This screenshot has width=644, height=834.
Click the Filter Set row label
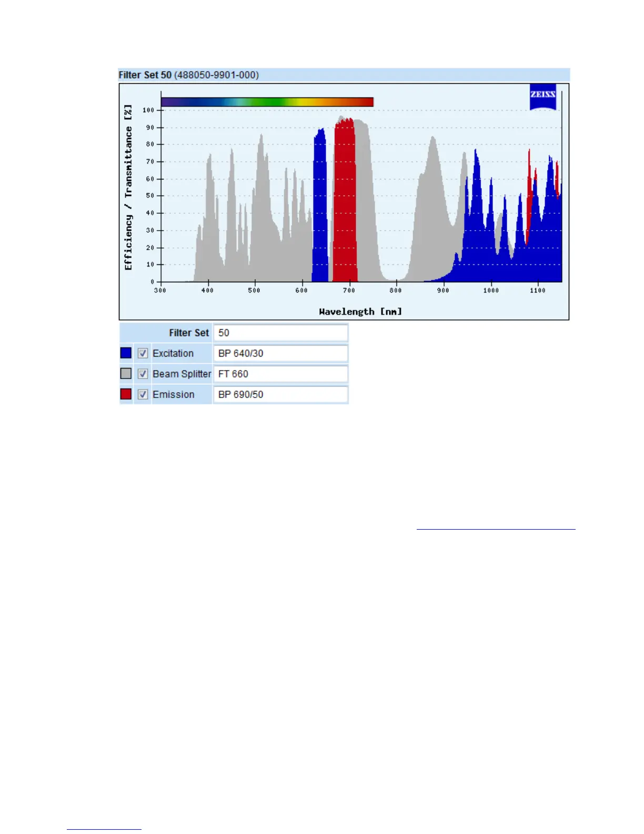189,333
